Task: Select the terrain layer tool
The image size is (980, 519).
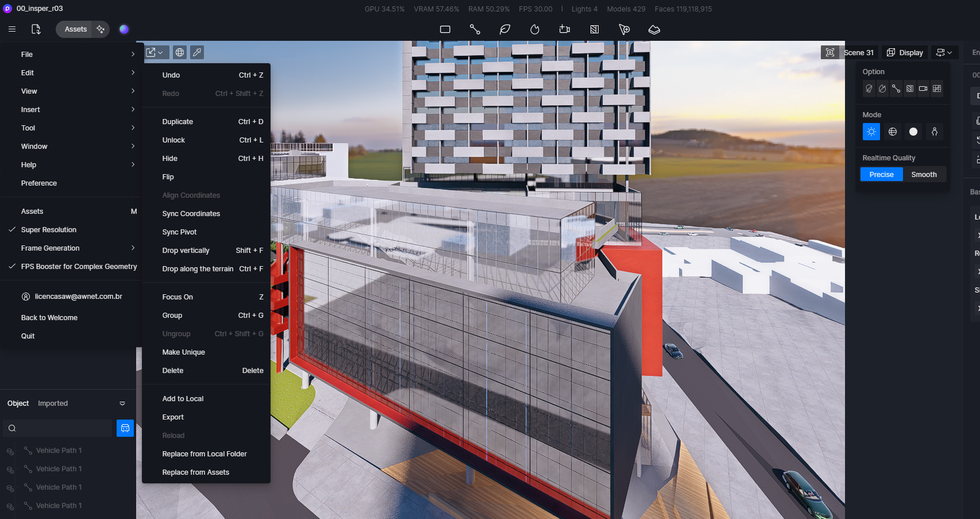Action: (654, 29)
